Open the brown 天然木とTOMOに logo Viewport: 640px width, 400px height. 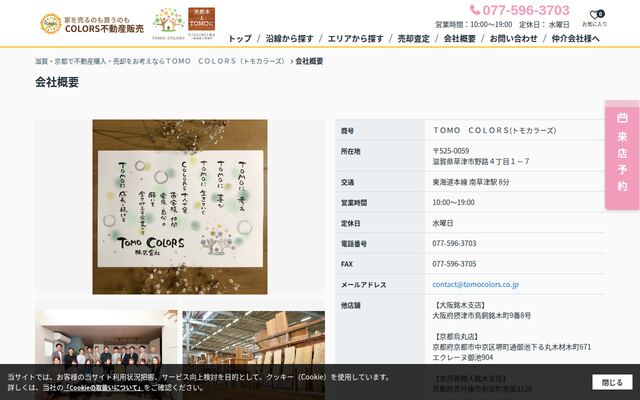click(x=201, y=23)
